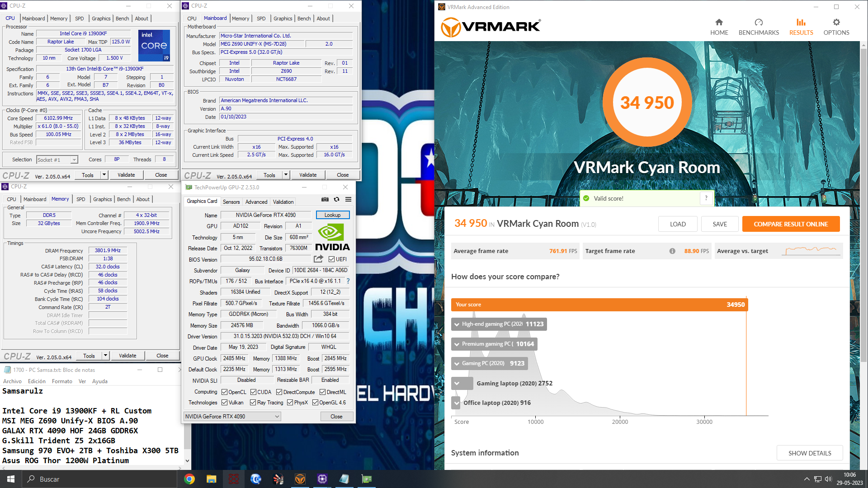Image resolution: width=868 pixels, height=488 pixels.
Task: Click the orange Your score bar
Action: [x=599, y=305]
